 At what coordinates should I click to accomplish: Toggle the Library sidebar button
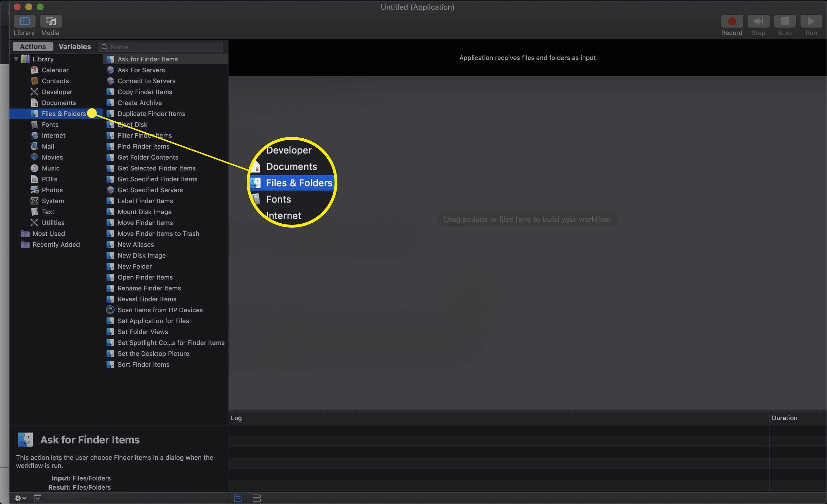point(24,21)
